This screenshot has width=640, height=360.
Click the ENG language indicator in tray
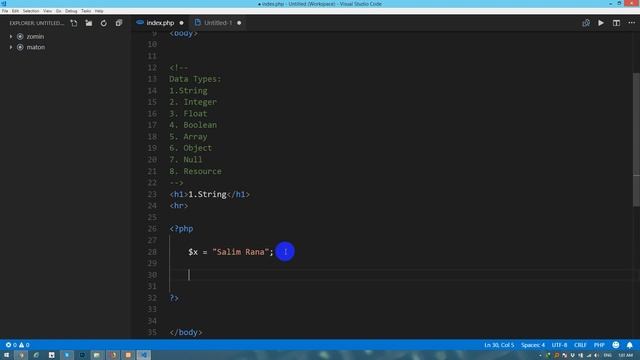click(x=607, y=356)
